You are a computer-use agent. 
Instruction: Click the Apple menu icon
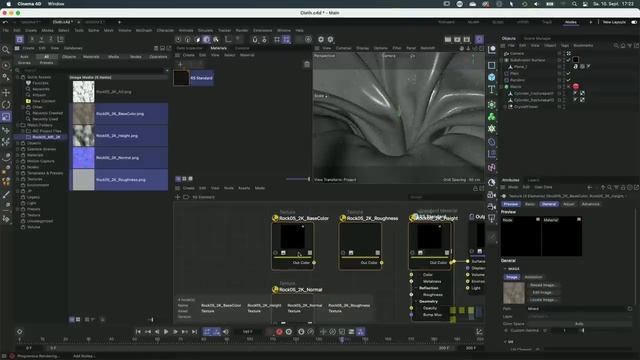pyautogui.click(x=8, y=4)
